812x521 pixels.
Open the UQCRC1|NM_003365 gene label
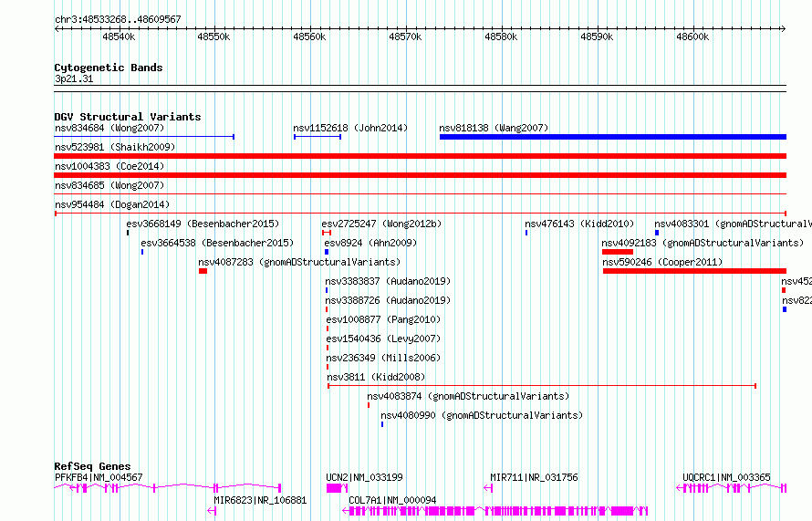coord(726,477)
